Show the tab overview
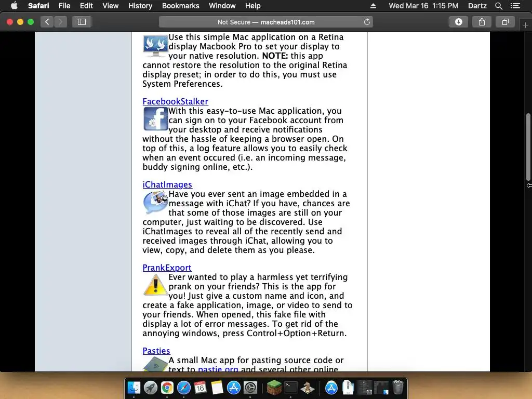Image resolution: width=532 pixels, height=399 pixels. coord(505,22)
